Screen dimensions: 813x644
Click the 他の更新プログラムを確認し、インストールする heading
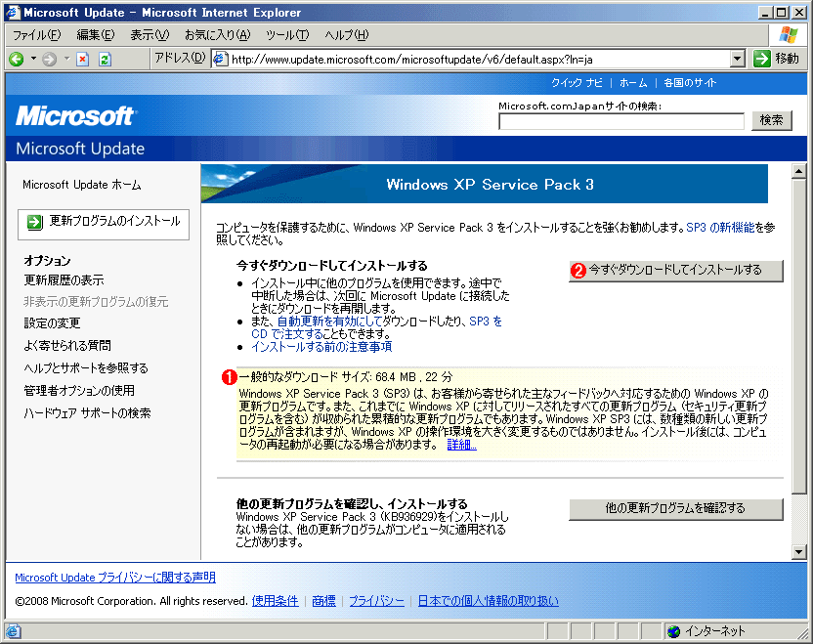pyautogui.click(x=352, y=503)
